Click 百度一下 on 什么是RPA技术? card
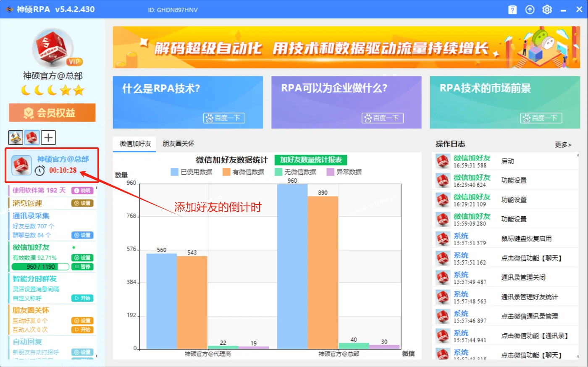The image size is (588, 367). 224,118
